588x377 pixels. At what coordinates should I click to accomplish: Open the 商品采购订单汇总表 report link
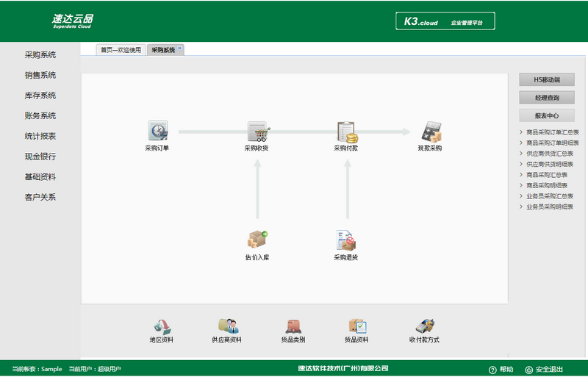point(552,132)
